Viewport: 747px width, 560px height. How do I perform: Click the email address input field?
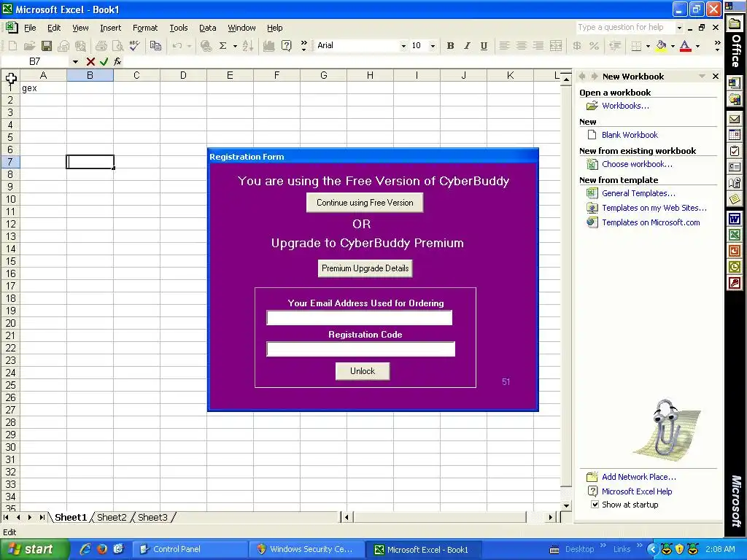click(x=359, y=318)
